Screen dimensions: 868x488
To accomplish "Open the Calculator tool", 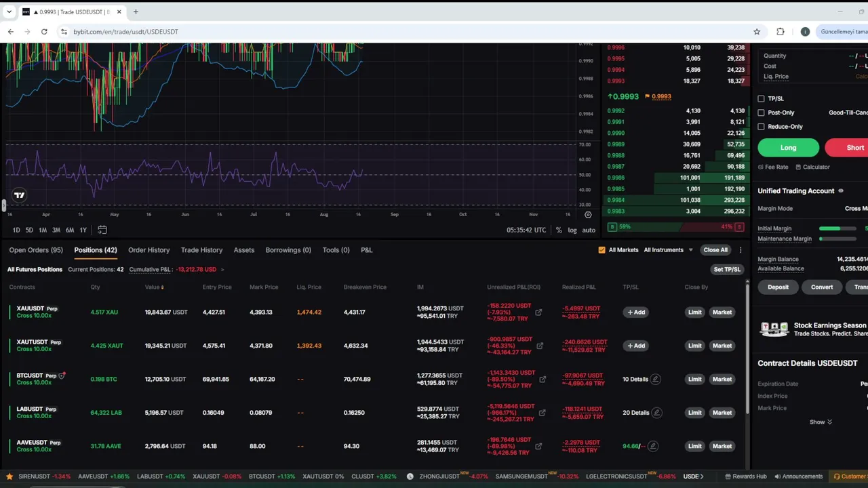I will 812,167.
